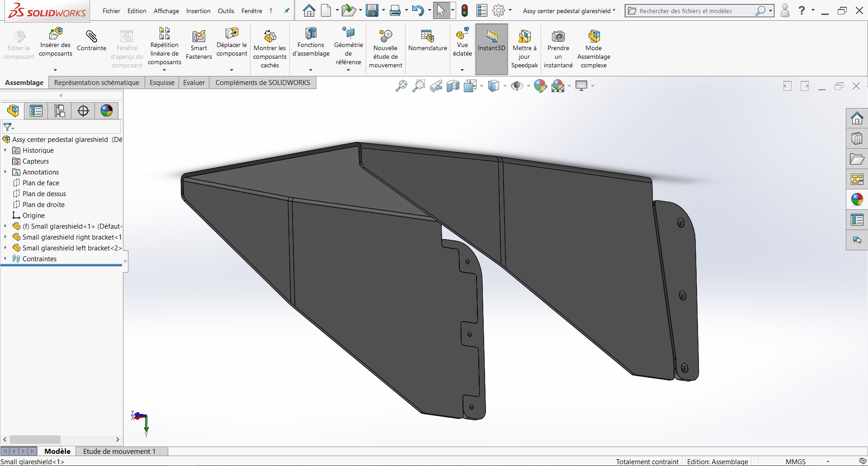
Task: Expand the Contraintes folder
Action: tap(5, 259)
